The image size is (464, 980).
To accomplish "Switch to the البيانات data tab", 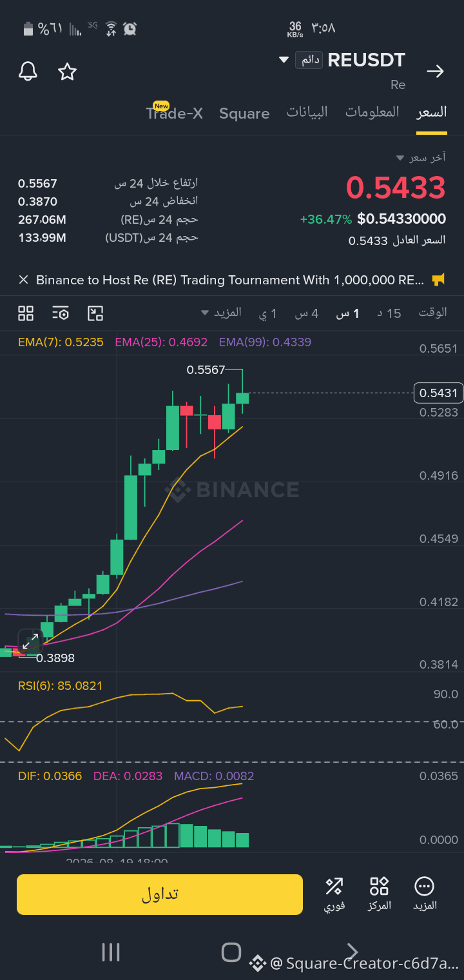I will (307, 112).
